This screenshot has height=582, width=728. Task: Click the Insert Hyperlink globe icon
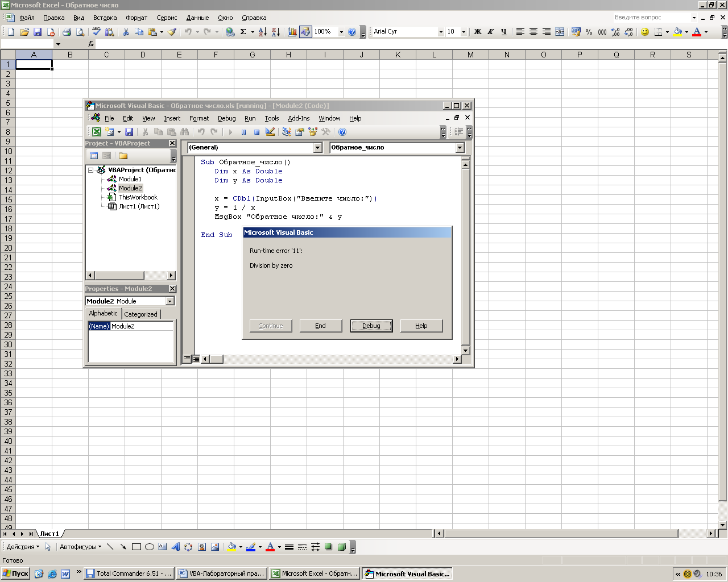(x=230, y=32)
